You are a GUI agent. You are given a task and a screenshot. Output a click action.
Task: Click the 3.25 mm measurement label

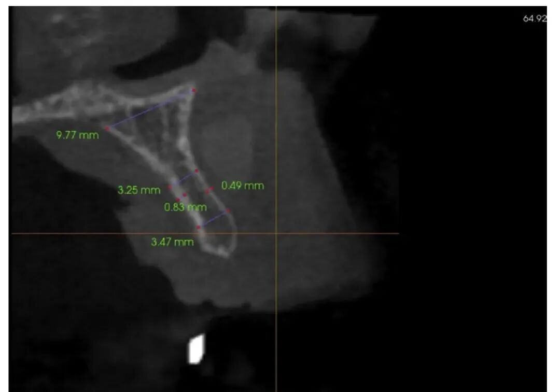pyautogui.click(x=139, y=190)
